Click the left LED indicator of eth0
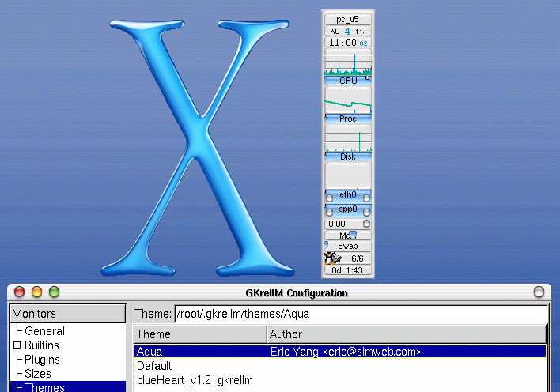560x392 pixels. click(x=329, y=198)
